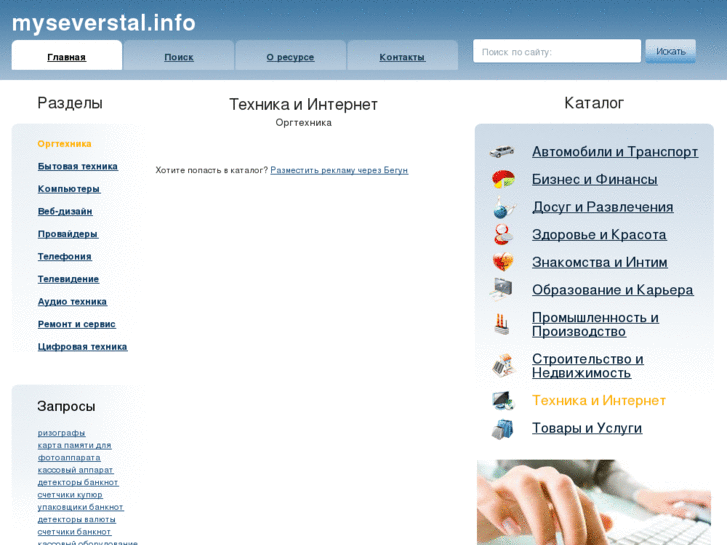The image size is (727, 545).
Task: Click the bowling icon for Досуг и Развлечения
Action: (503, 207)
